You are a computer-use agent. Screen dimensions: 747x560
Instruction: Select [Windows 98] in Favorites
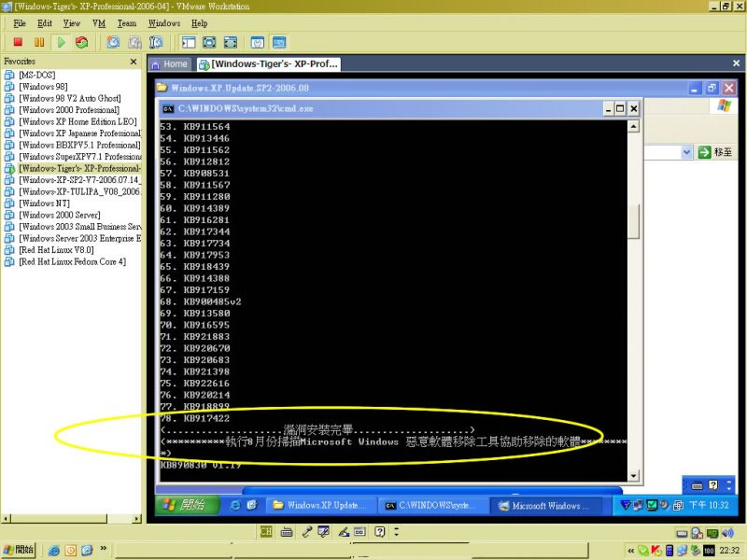tap(43, 87)
